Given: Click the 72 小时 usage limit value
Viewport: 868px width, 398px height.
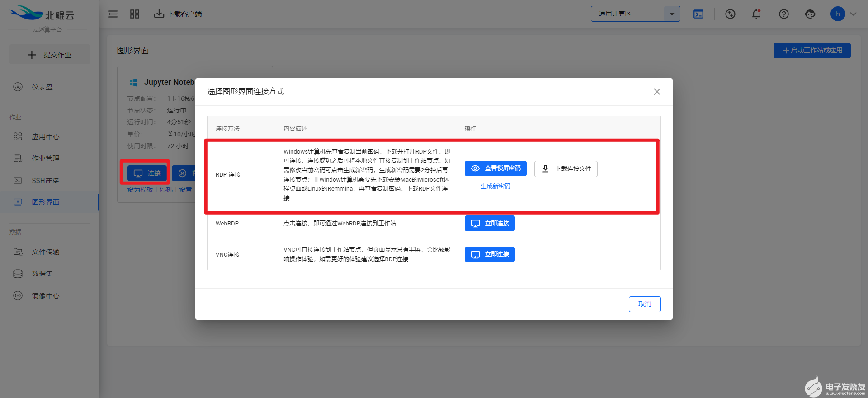Looking at the screenshot, I should tap(178, 146).
